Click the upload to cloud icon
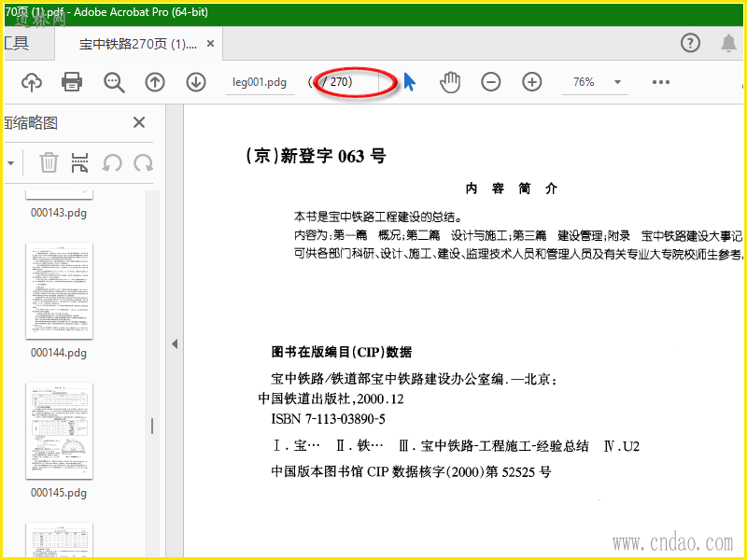 [x=32, y=82]
